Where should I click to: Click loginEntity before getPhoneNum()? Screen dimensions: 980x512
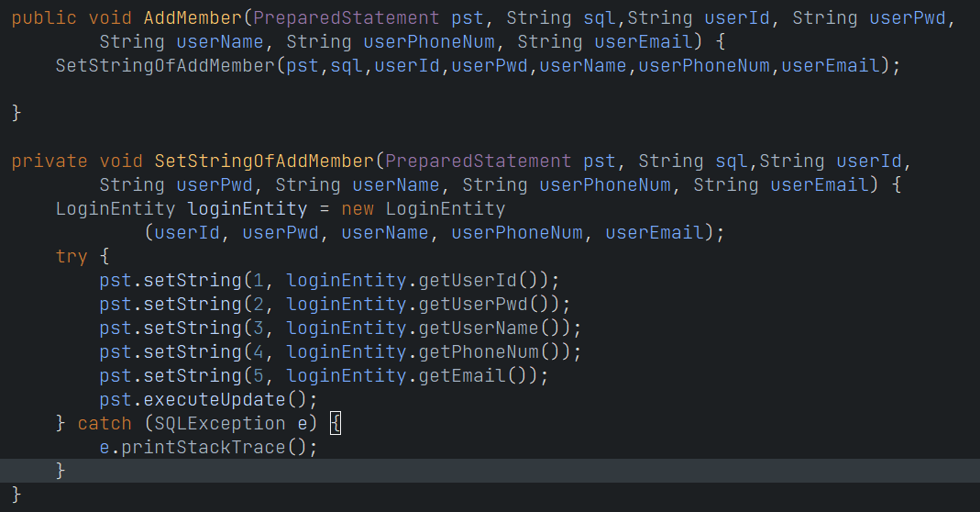347,351
